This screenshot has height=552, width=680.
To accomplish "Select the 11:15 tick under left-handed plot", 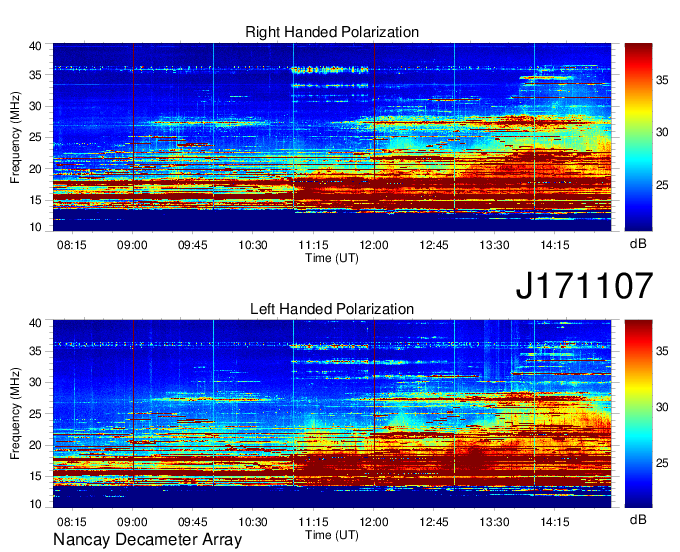I will coord(313,522).
